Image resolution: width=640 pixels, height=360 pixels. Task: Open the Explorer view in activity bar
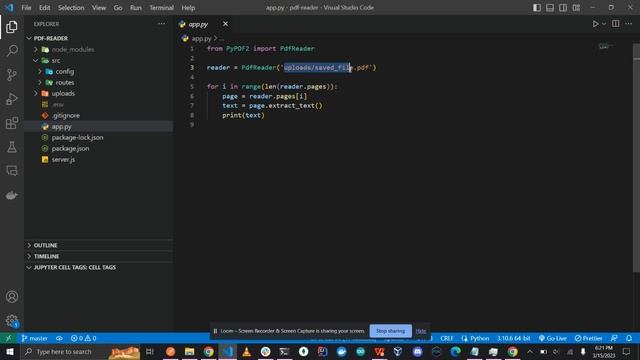pyautogui.click(x=12, y=27)
